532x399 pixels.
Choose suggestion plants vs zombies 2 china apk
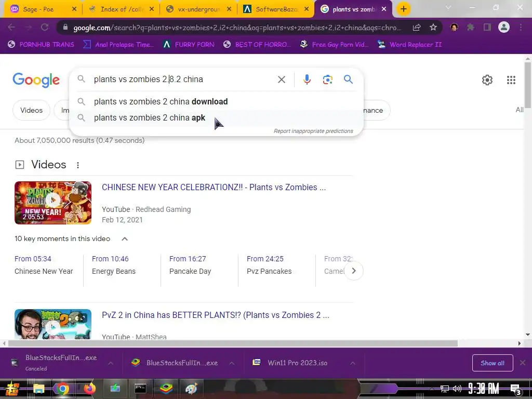217,118
